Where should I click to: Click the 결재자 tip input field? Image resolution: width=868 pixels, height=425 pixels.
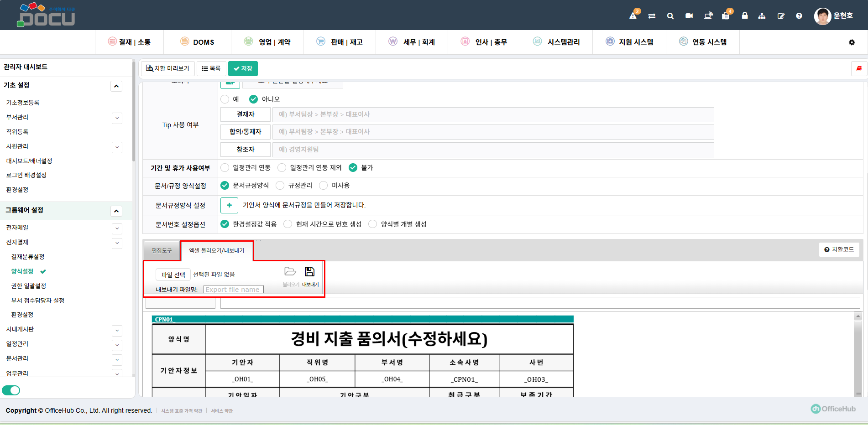(x=493, y=114)
